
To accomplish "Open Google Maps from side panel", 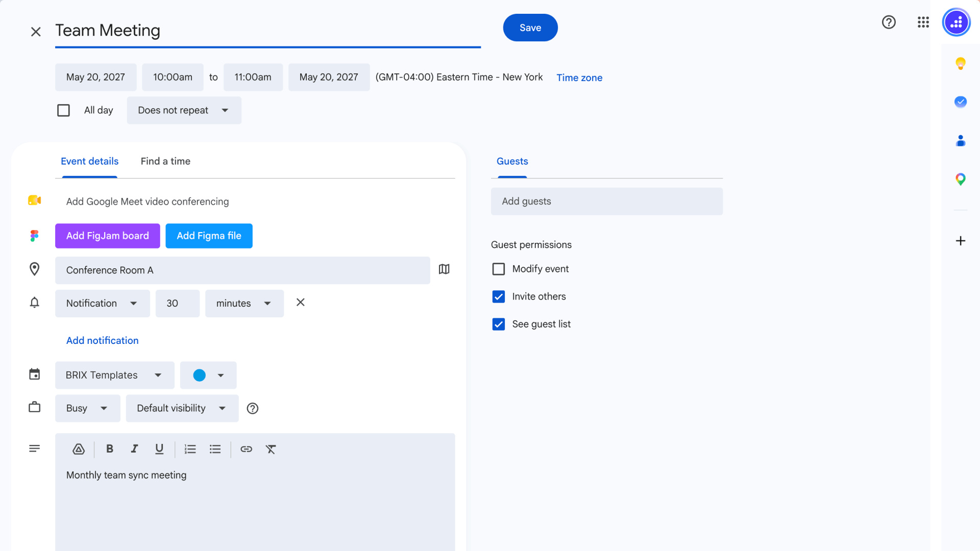I will coord(960,179).
